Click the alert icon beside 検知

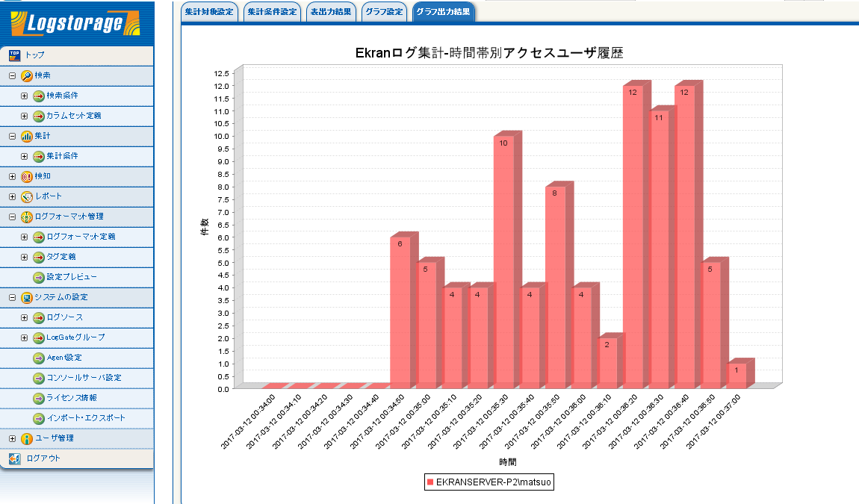(26, 176)
